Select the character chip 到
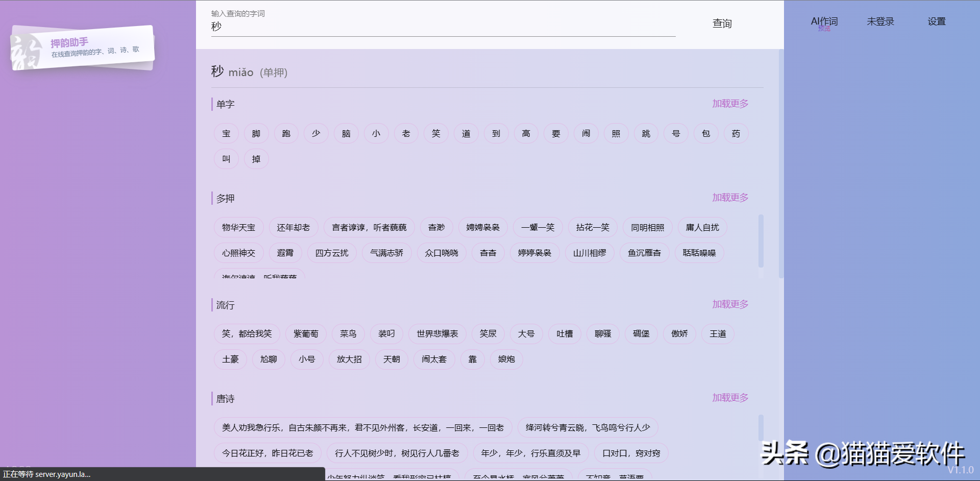 click(x=496, y=134)
